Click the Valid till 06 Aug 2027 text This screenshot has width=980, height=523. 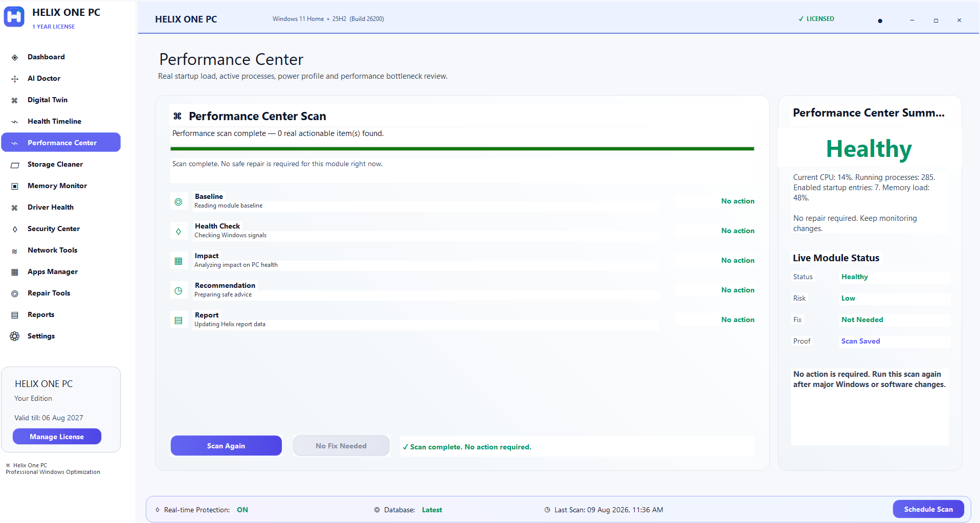click(x=49, y=418)
